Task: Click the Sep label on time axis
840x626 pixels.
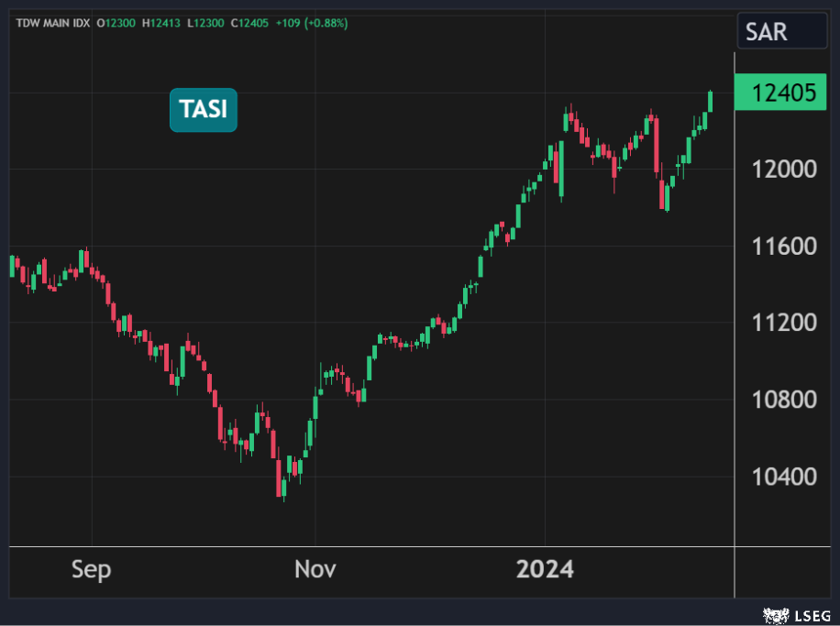Action: tap(91, 569)
